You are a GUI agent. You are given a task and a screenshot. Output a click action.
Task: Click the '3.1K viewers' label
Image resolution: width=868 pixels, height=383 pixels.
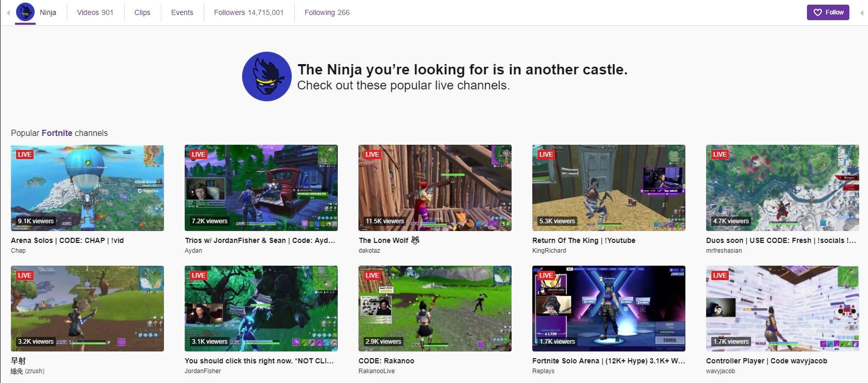(x=209, y=342)
